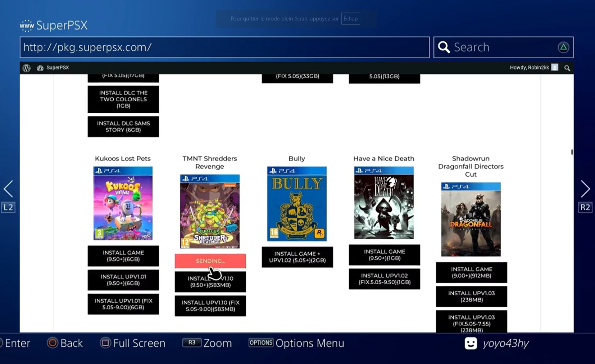Click the Kukoos Lost Pets title

(x=123, y=158)
